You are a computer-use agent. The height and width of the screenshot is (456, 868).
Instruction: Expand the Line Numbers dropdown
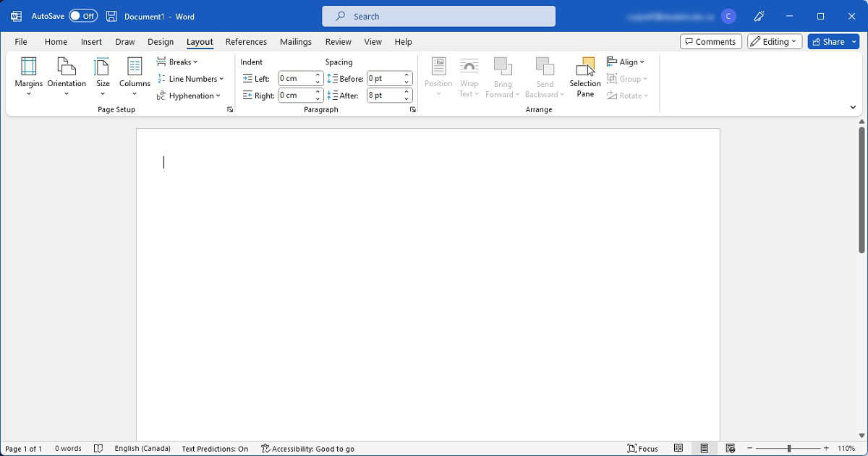(x=191, y=79)
